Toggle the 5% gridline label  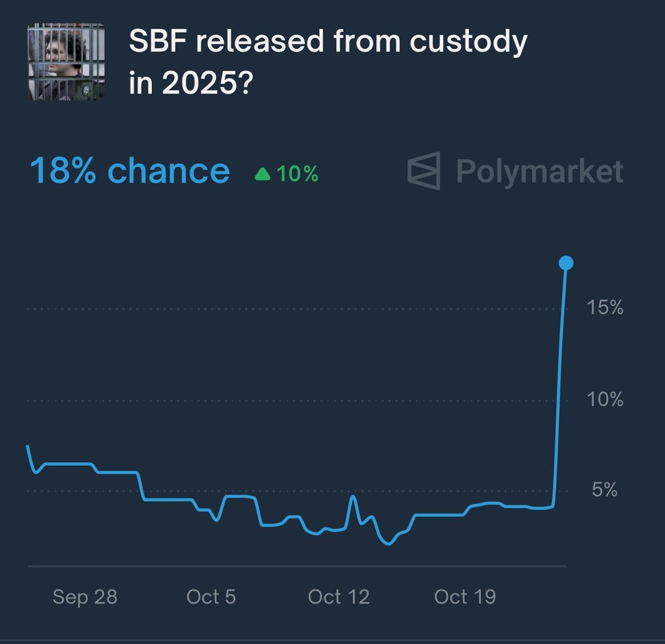click(x=604, y=490)
